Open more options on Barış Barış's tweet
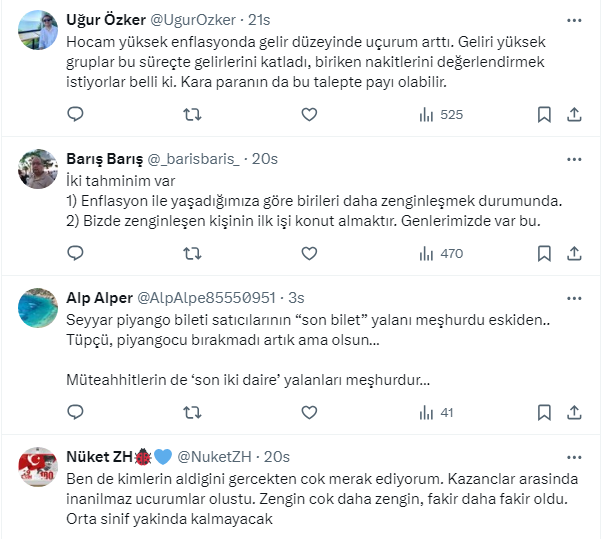Screen dimensions: 610x539 (x=573, y=159)
